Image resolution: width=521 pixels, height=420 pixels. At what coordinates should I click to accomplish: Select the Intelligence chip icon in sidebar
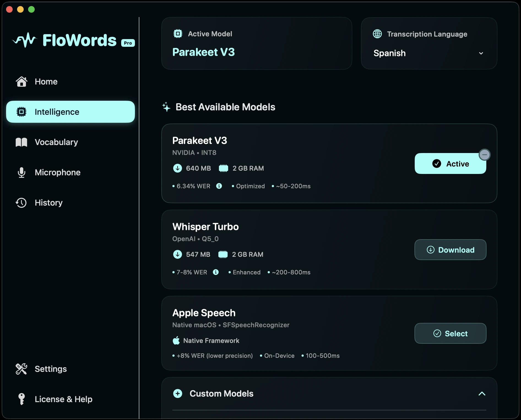(21, 112)
